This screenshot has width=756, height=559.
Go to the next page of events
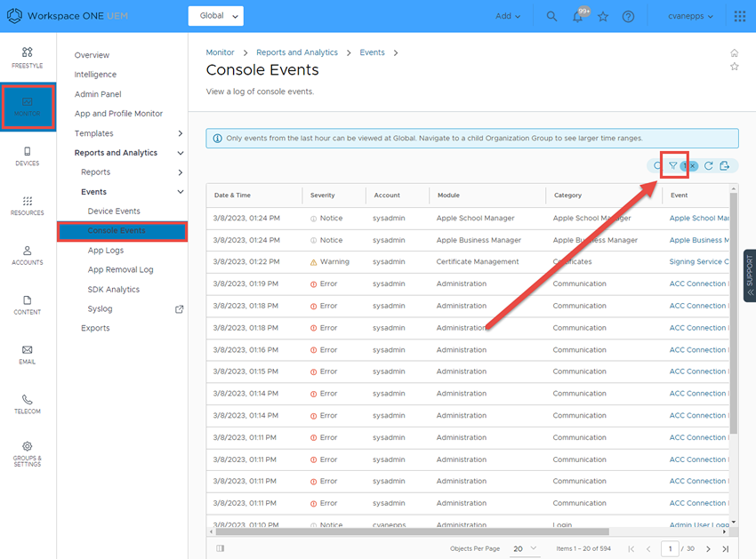pos(708,549)
